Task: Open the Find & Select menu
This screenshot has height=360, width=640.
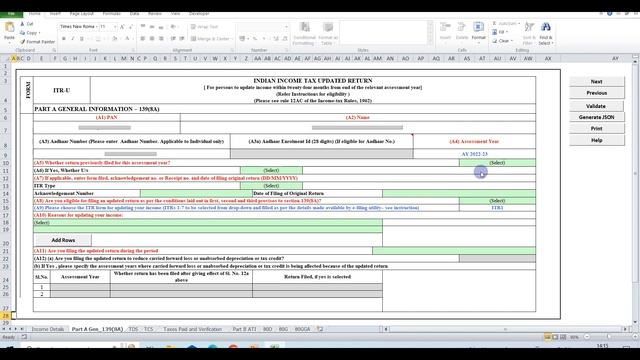Action: point(546,33)
